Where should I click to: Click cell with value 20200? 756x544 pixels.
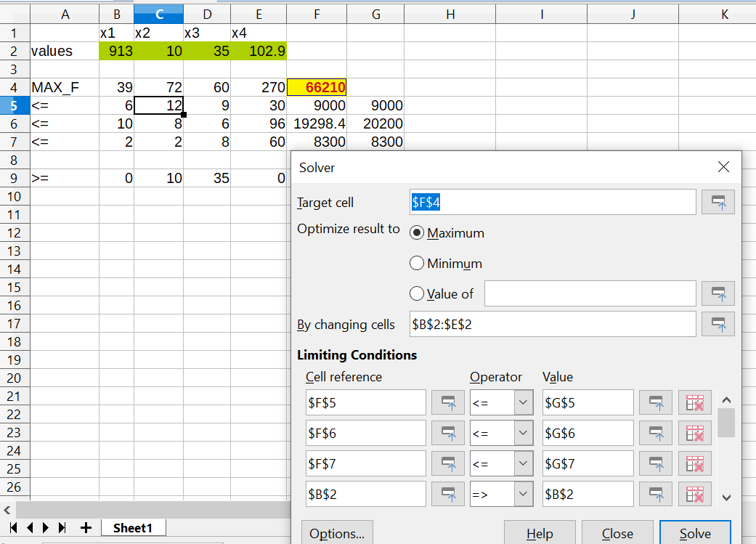375,124
